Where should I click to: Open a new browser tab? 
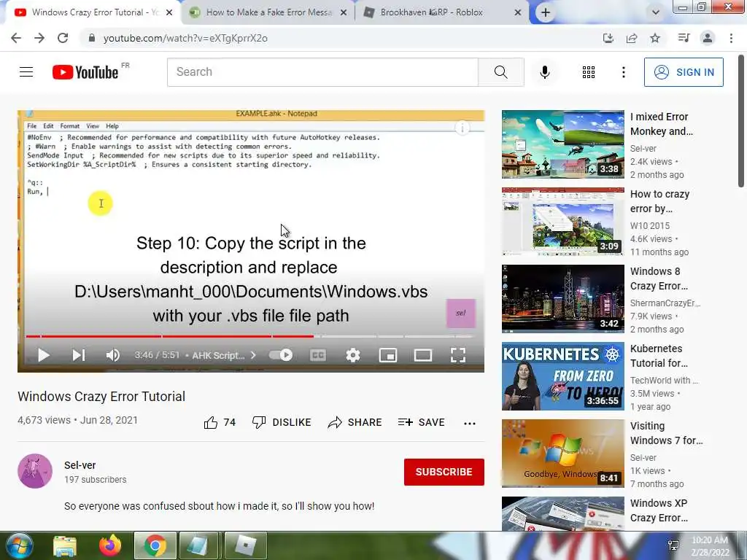pos(546,12)
